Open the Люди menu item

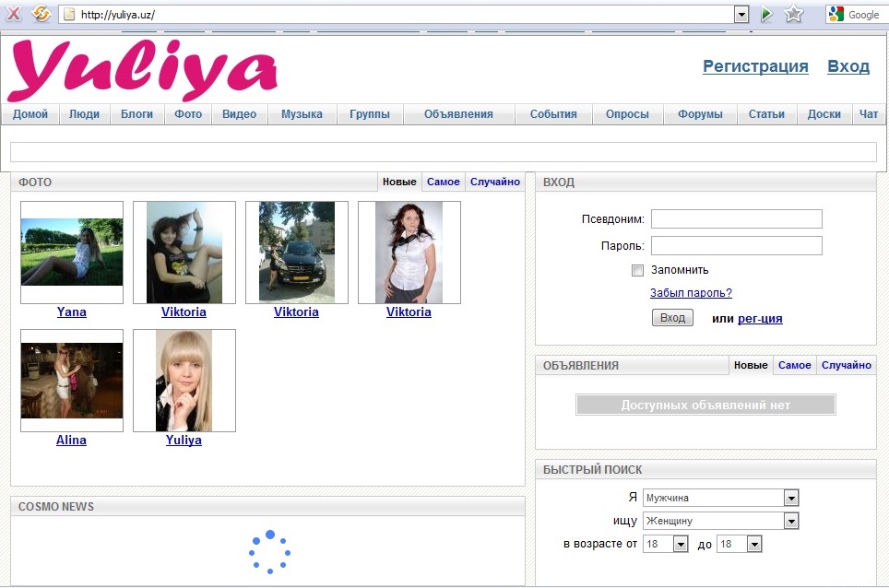[x=84, y=114]
